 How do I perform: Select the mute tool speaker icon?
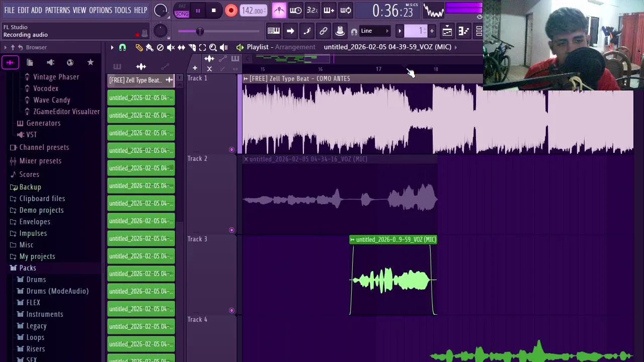[x=171, y=47]
